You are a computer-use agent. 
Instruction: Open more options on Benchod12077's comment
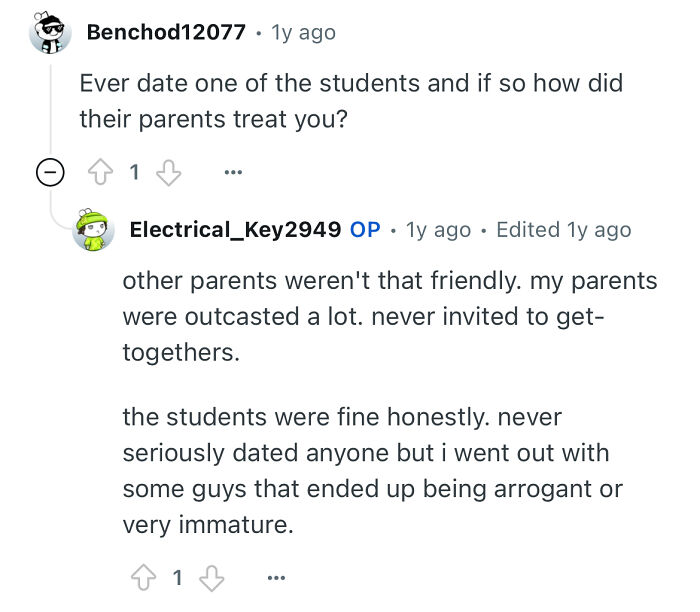234,173
